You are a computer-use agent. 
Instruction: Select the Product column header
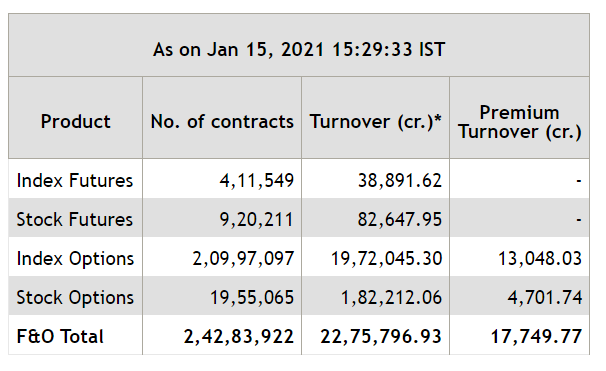[75, 121]
